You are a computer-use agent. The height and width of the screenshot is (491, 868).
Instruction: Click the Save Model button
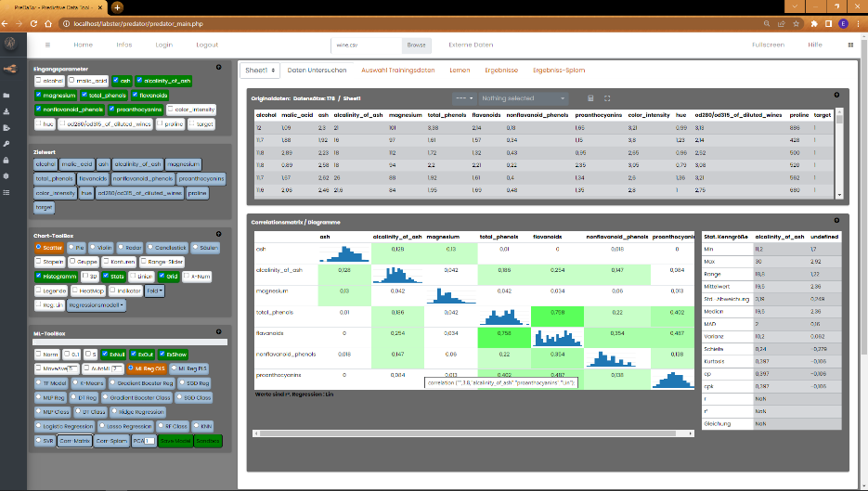[x=175, y=441]
